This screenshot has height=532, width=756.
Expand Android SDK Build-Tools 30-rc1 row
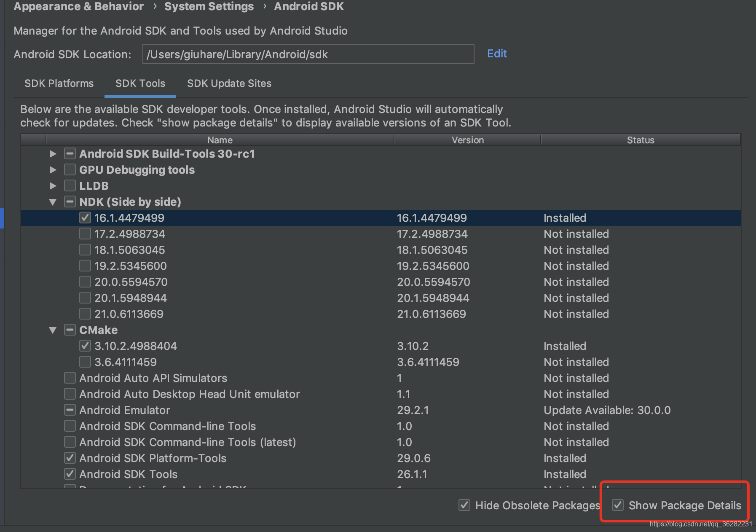click(53, 154)
